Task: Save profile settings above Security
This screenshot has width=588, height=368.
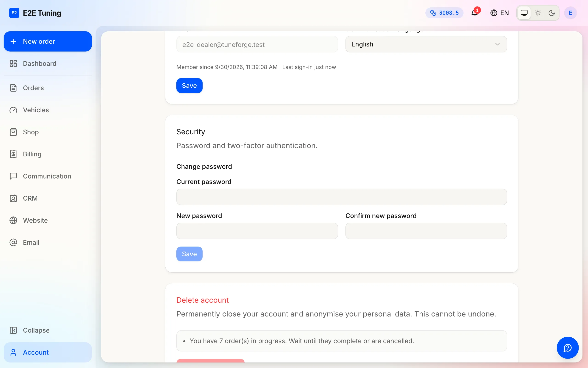Action: tap(189, 86)
